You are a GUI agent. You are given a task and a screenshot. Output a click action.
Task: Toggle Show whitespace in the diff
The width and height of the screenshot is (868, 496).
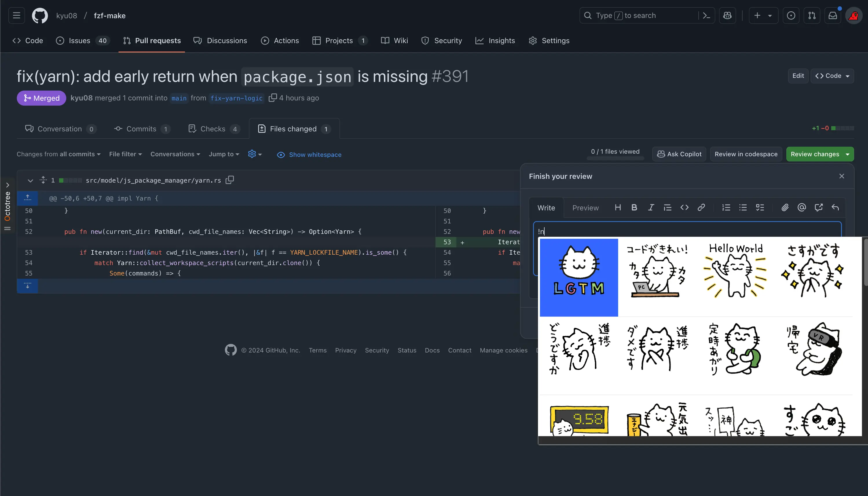pos(309,154)
